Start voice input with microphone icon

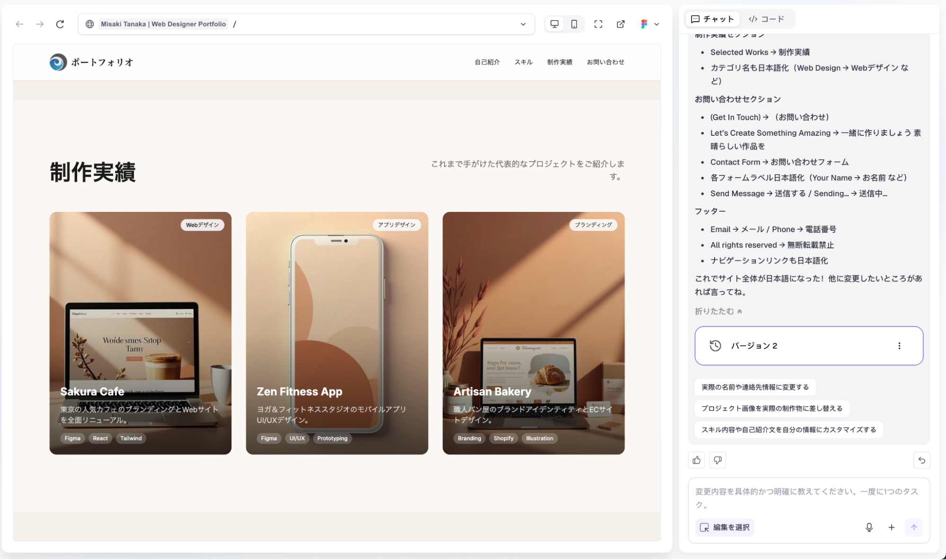(x=869, y=527)
